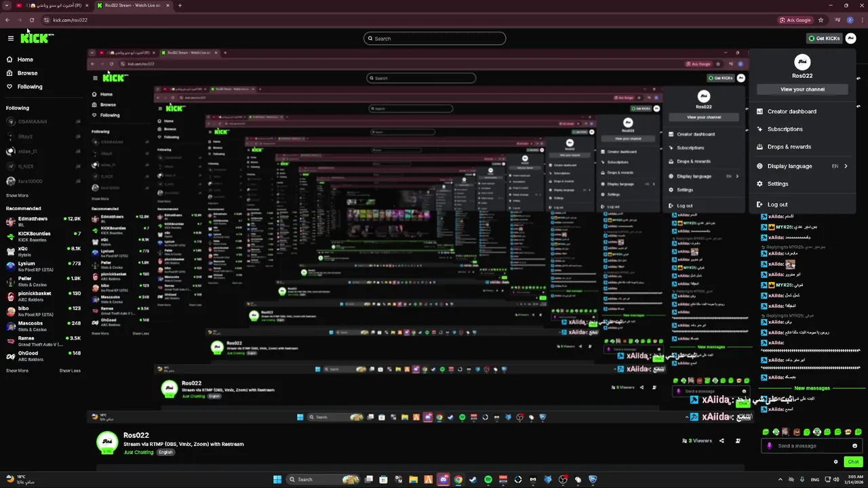Open the KICKBounties recommended channel
Viewport: 868px width, 488px height.
[x=43, y=236]
